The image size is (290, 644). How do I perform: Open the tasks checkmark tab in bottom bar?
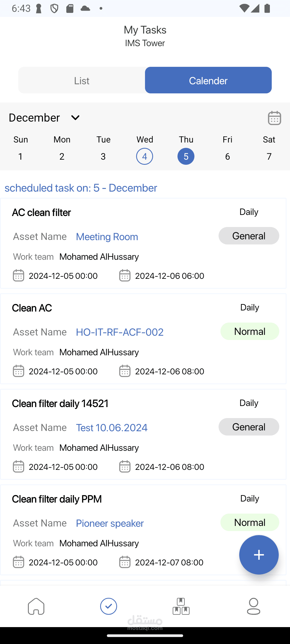click(109, 606)
